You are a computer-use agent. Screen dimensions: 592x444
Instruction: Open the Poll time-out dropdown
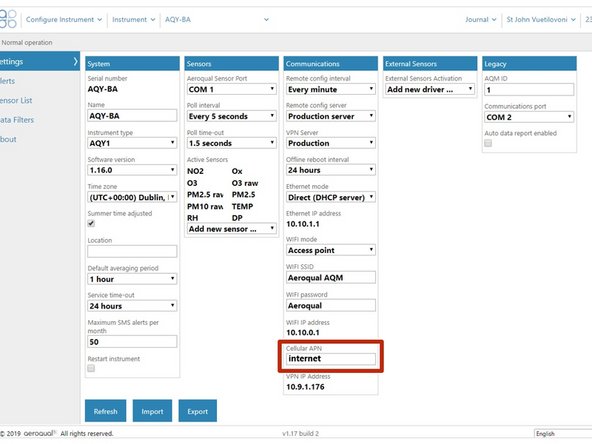click(x=231, y=143)
